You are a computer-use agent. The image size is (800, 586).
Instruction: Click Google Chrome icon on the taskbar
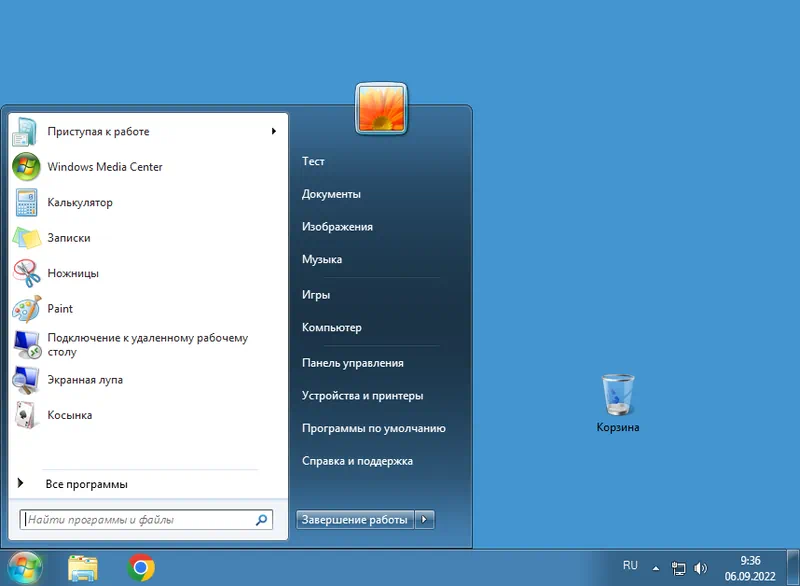coord(141,568)
